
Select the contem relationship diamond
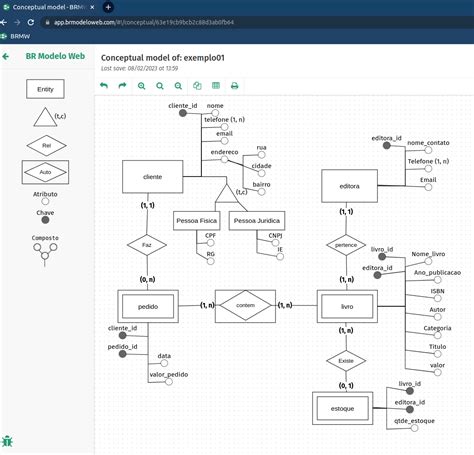pos(245,305)
